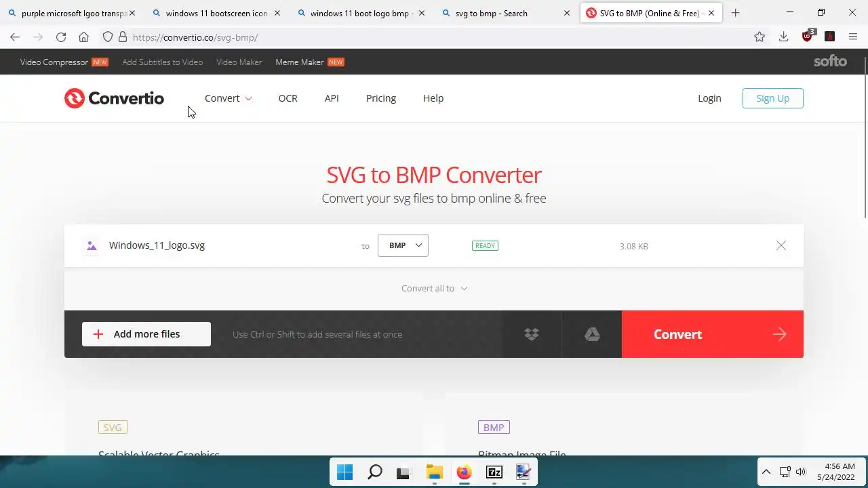Click the red Convert button

(713, 334)
